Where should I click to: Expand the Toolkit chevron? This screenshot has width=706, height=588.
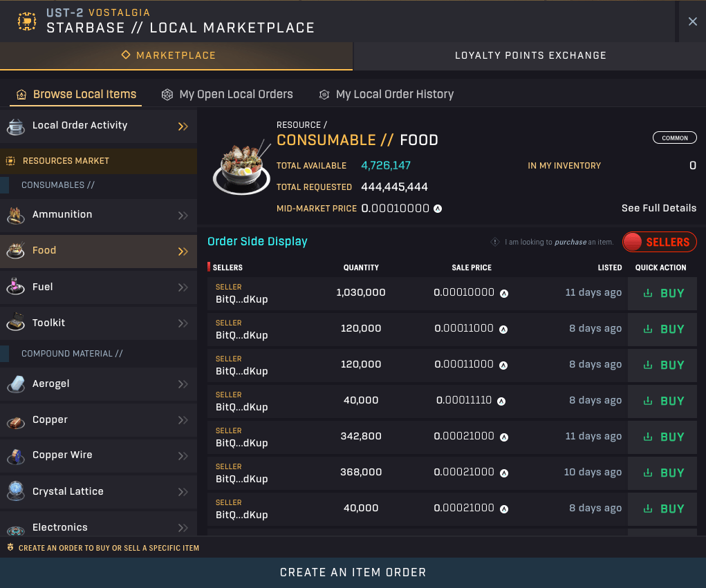183,323
